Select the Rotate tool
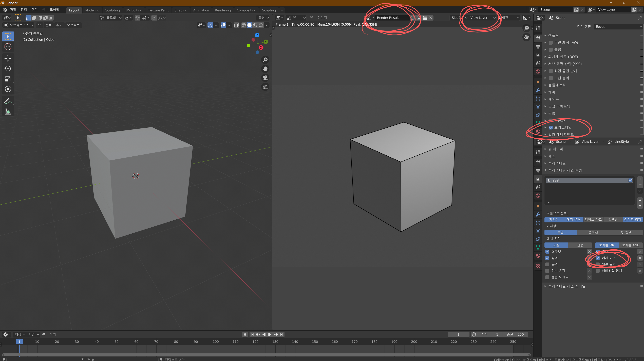644x361 pixels. 8,69
